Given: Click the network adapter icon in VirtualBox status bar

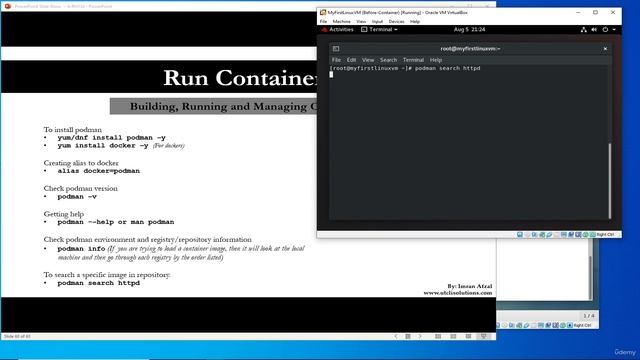Looking at the screenshot, I should tap(542, 235).
